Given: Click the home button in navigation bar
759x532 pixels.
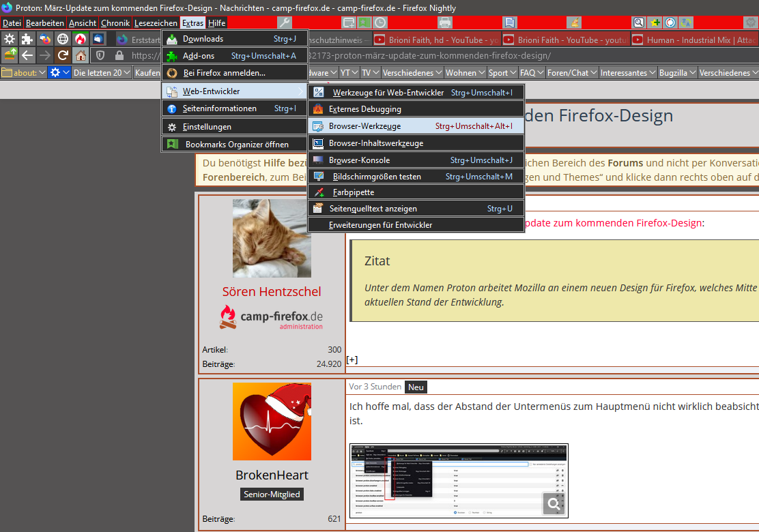Looking at the screenshot, I should tap(81, 55).
